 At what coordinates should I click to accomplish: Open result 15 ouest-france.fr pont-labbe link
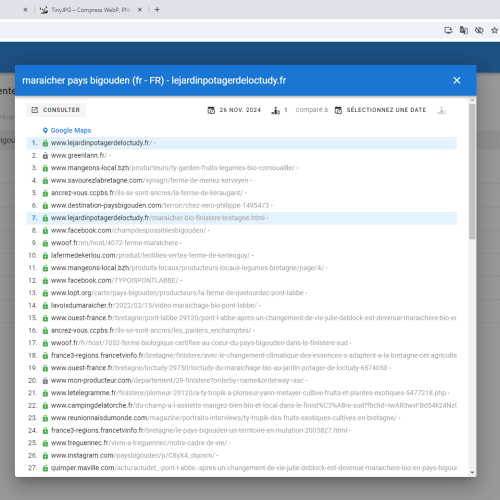click(254, 318)
